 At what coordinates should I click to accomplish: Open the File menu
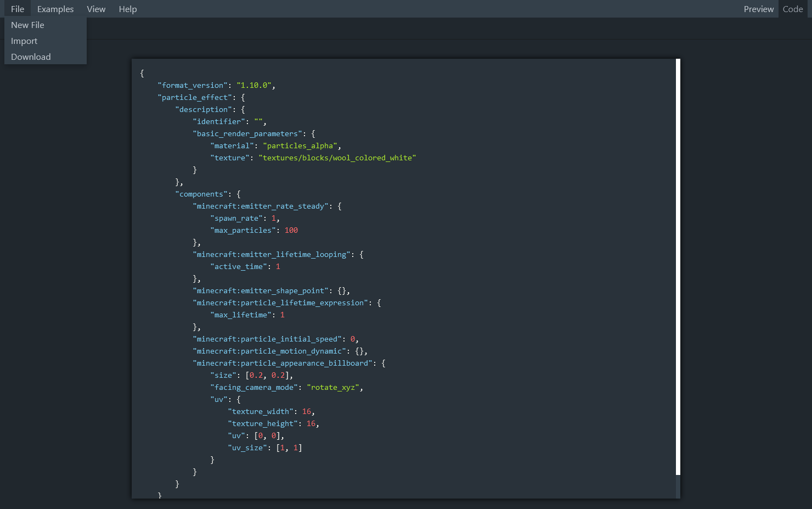click(18, 9)
